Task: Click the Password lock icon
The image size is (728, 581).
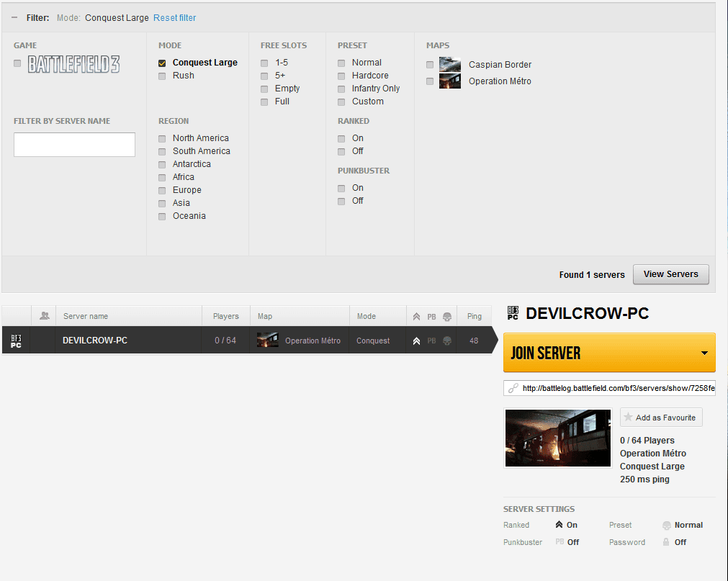Action: 666,542
